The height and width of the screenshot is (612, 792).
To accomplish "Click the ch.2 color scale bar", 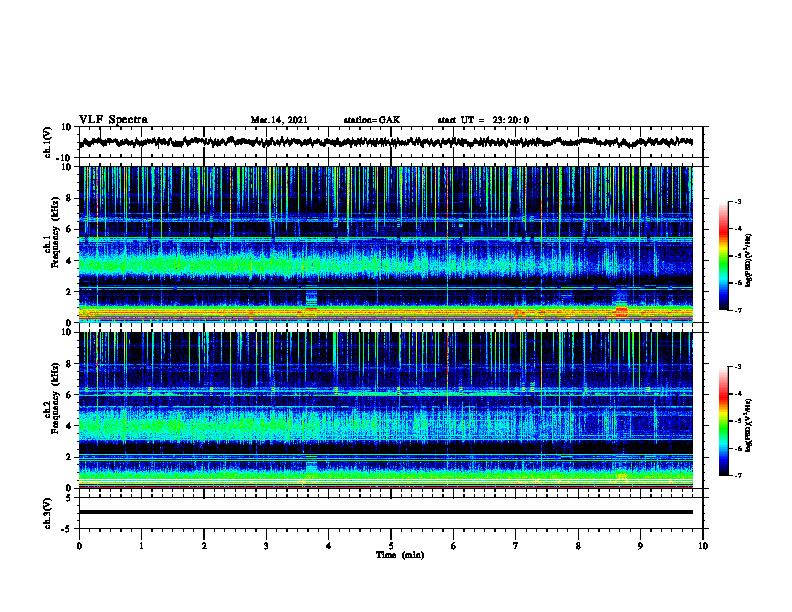I will tap(724, 421).
